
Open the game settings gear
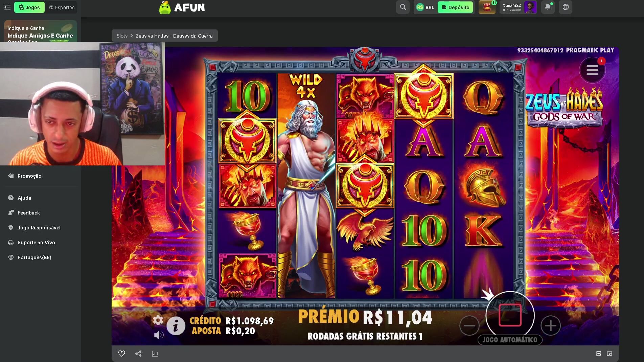(x=158, y=320)
